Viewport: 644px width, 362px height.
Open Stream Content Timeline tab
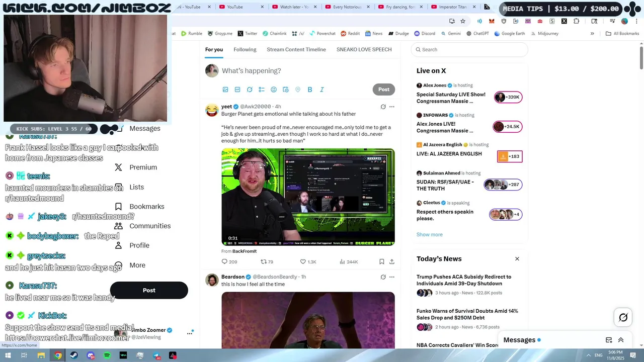(296, 49)
